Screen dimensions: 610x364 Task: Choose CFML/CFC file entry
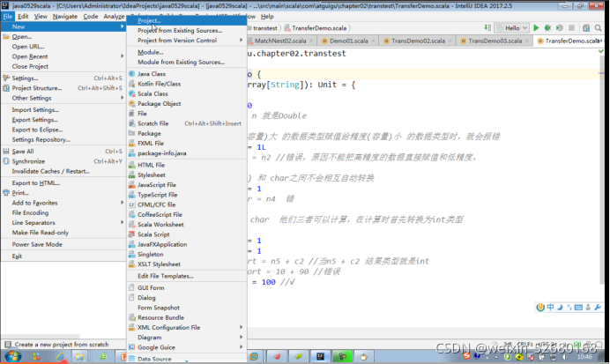[187, 204]
